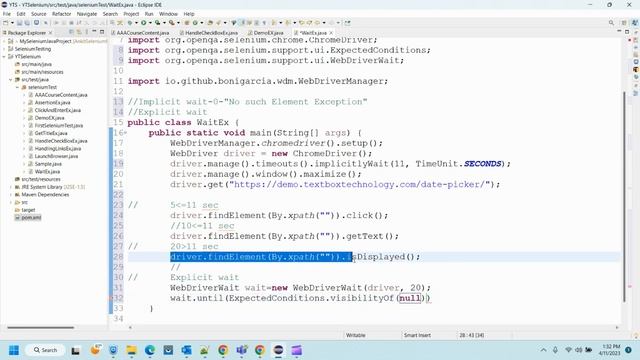The height and width of the screenshot is (360, 640).
Task: Collapse the src/test/java folder
Action: 11,80
